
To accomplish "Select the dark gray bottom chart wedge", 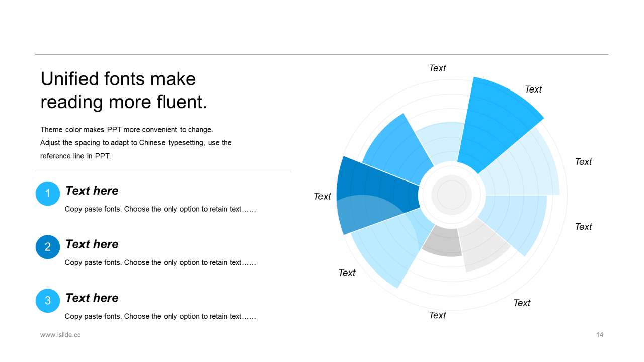I will click(443, 242).
